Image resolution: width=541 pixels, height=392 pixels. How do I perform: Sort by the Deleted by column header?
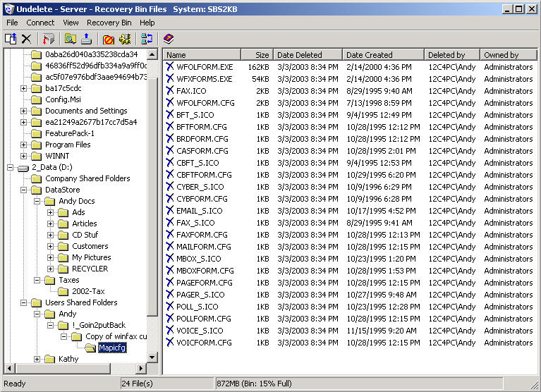(x=452, y=55)
